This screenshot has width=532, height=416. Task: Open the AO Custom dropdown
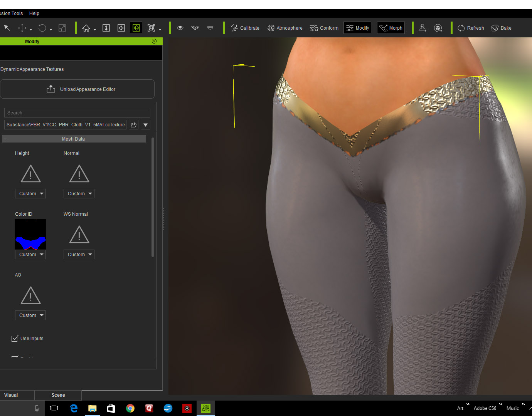click(x=30, y=315)
